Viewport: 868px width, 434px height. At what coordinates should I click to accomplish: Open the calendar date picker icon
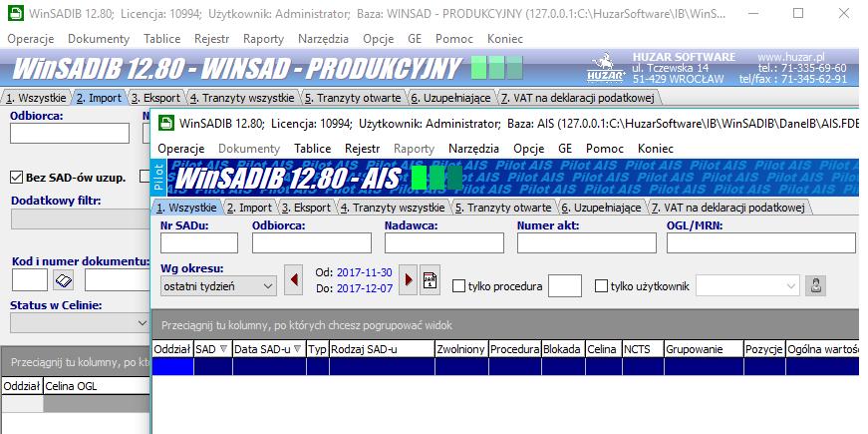[430, 280]
